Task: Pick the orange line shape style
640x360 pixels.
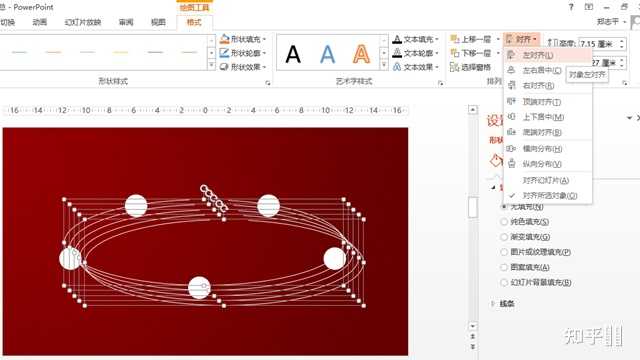Action: (53, 52)
